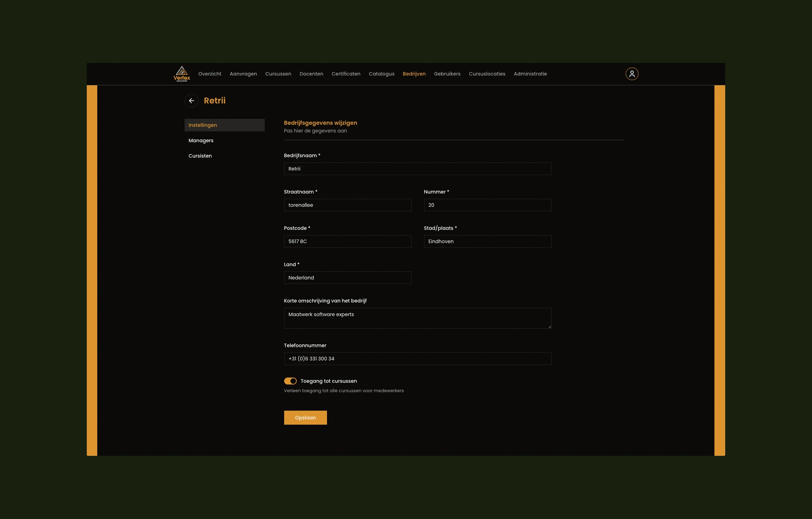
Task: Click the back arrow next to Retrii
Action: click(x=191, y=101)
